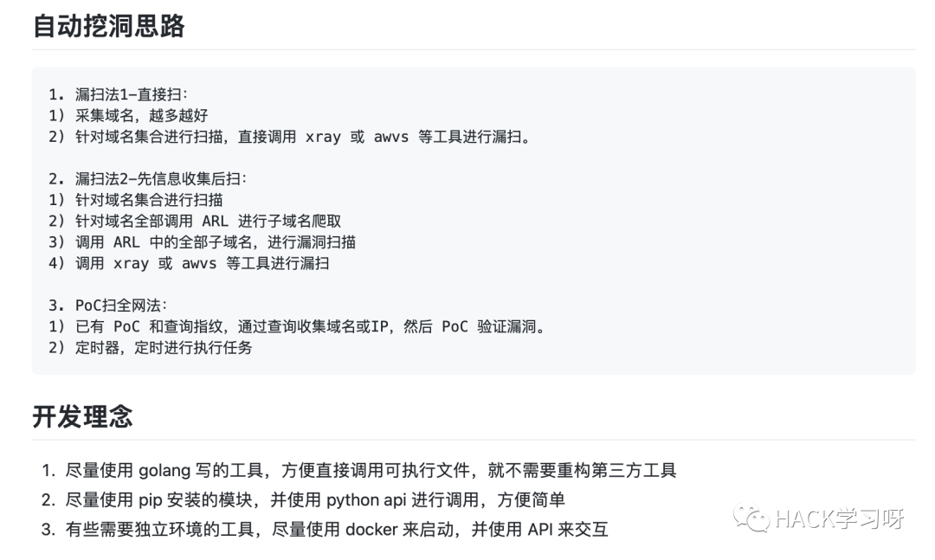Click the list item about pip 安装的模块
The image size is (935, 560).
pyautogui.click(x=303, y=499)
